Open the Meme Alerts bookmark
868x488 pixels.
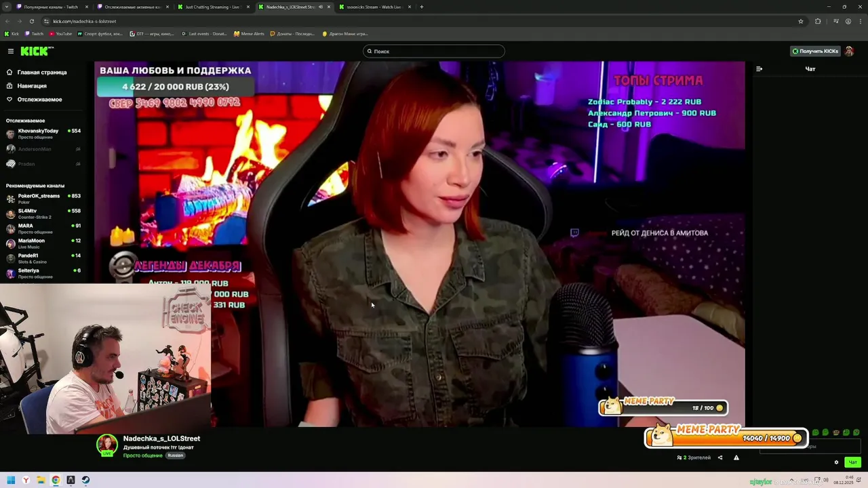click(249, 33)
